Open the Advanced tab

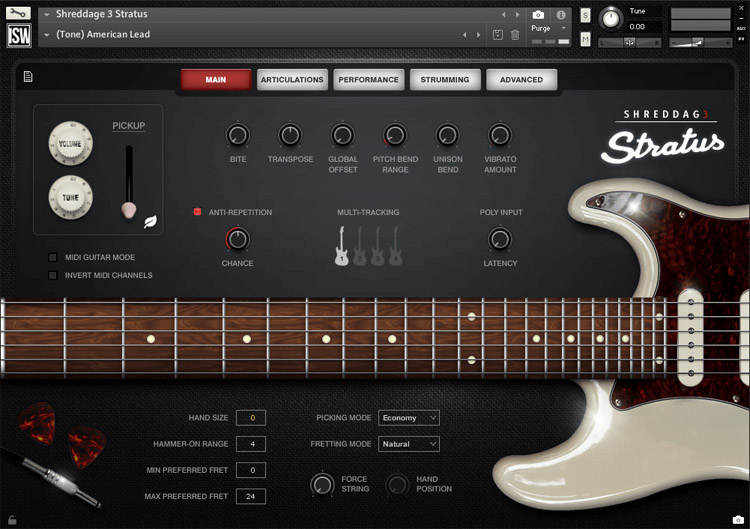[521, 79]
